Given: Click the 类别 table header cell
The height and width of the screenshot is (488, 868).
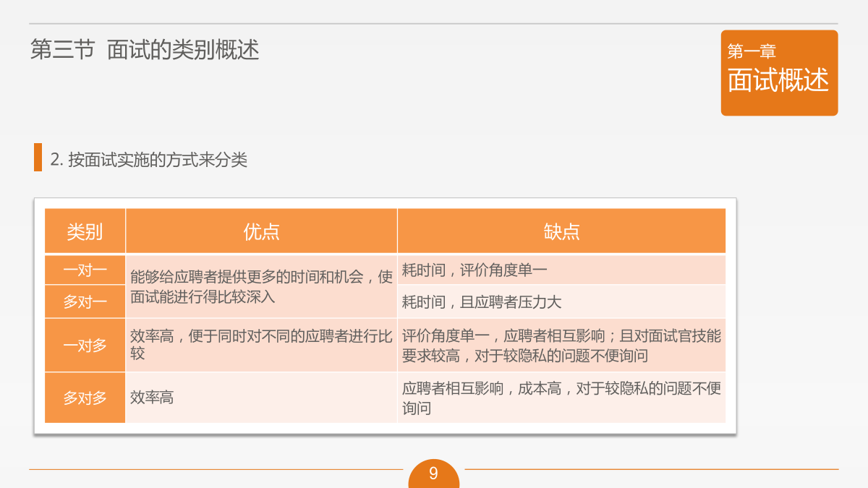Looking at the screenshot, I should coord(85,231).
